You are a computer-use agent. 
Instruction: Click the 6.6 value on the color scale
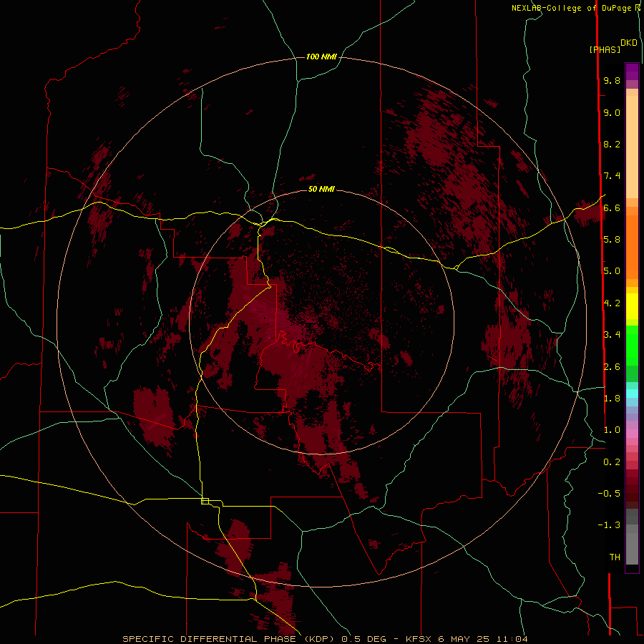click(612, 208)
